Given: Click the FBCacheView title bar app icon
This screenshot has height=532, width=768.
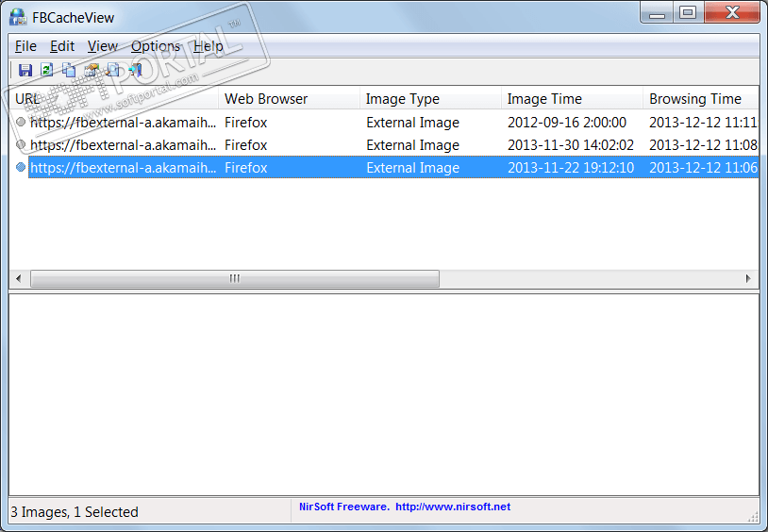Looking at the screenshot, I should pos(18,17).
